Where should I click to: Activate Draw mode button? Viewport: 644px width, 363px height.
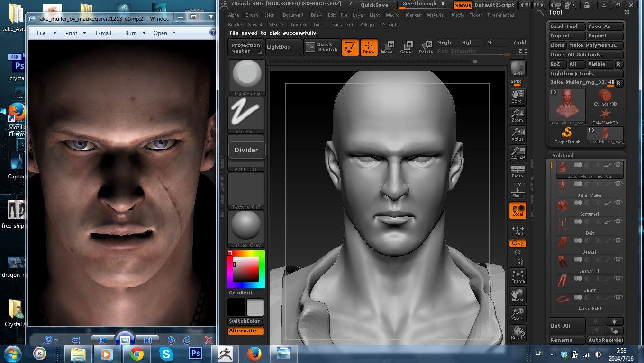tap(369, 47)
